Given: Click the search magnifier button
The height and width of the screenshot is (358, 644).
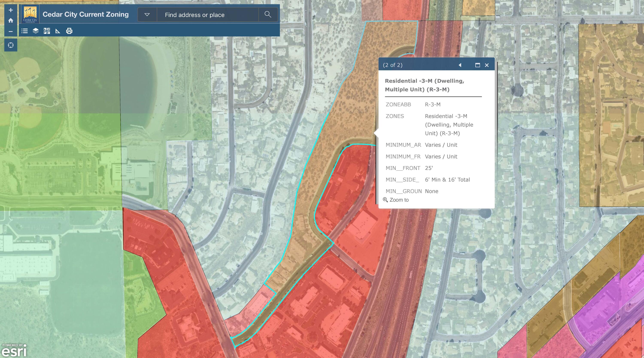Looking at the screenshot, I should point(268,15).
